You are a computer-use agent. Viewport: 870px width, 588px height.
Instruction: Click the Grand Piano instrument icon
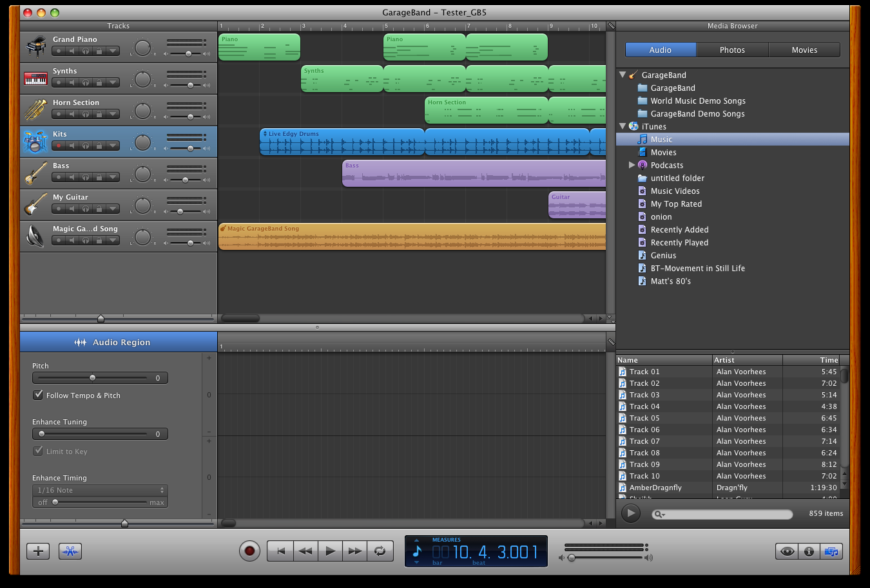(35, 47)
